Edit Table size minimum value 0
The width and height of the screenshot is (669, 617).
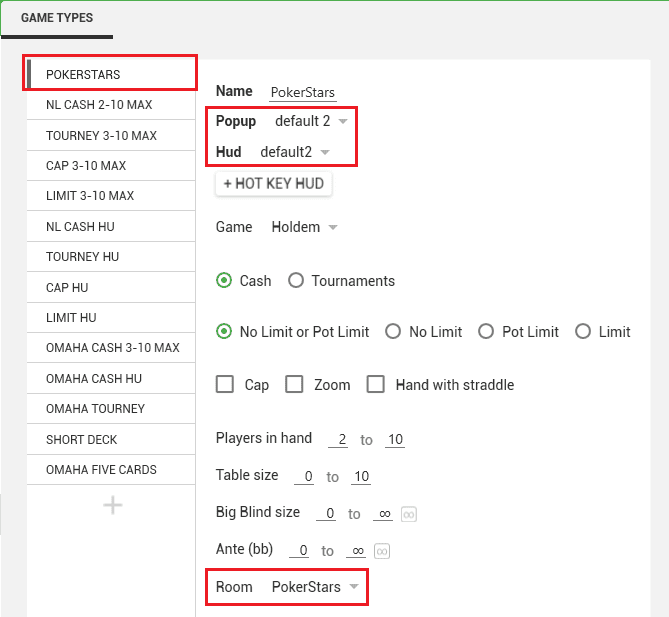(304, 477)
